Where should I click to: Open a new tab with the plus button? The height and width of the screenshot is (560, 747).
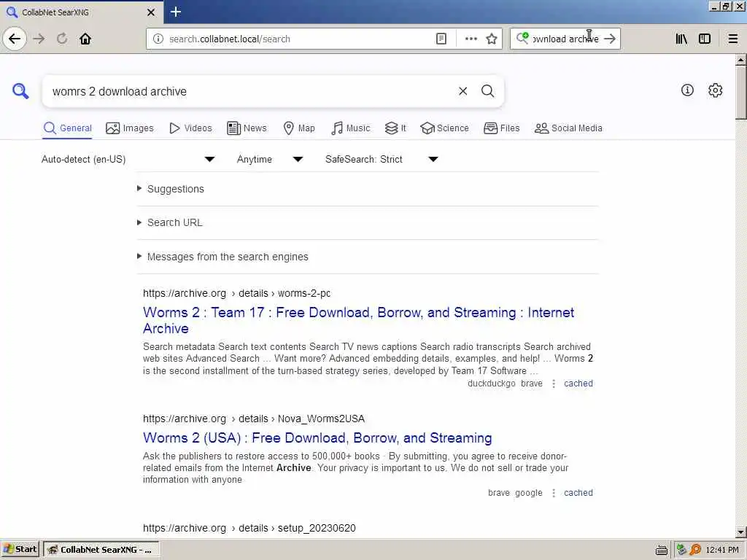pyautogui.click(x=175, y=12)
